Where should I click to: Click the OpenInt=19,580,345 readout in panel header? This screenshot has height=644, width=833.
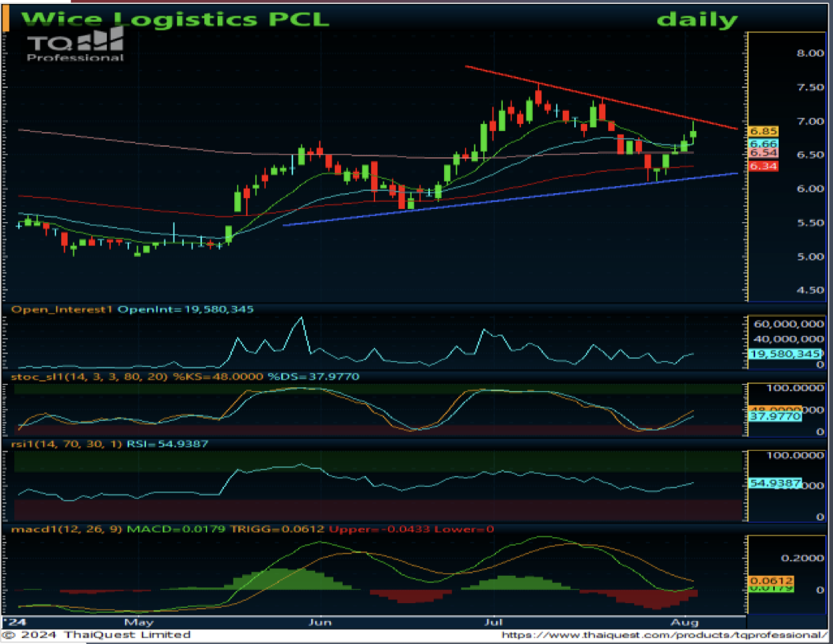coord(185,309)
